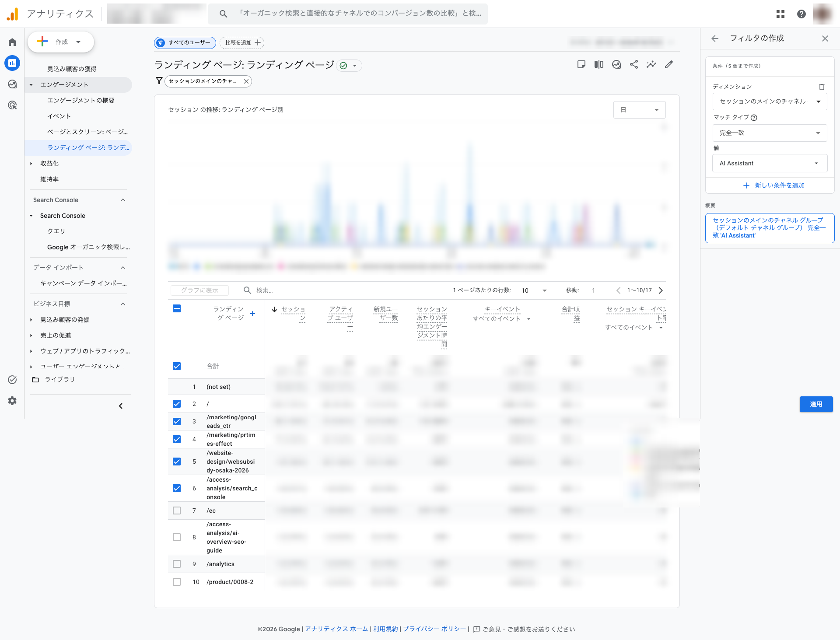
Task: Open the Help question mark icon
Action: pyautogui.click(x=801, y=14)
